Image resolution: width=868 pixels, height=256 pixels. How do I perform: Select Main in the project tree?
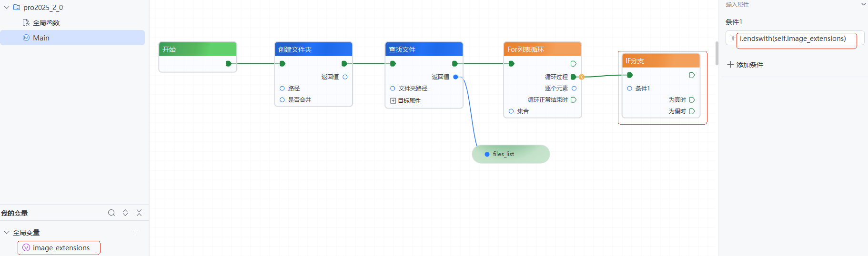coord(41,38)
